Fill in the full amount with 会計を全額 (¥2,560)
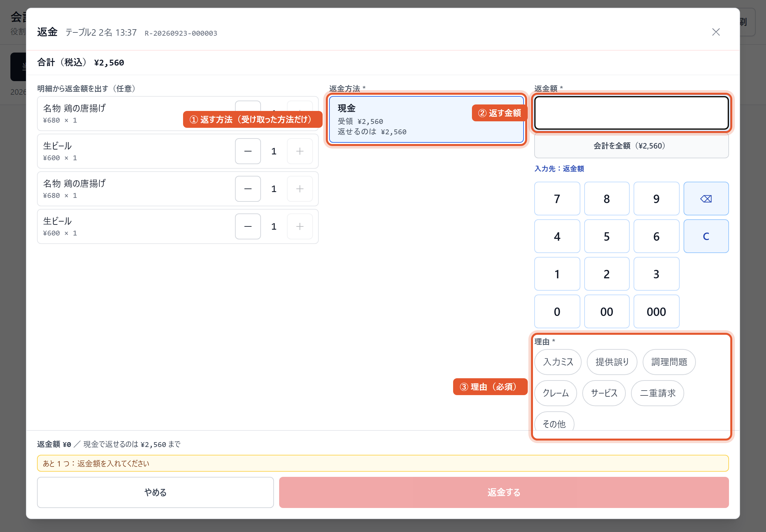 coord(631,146)
